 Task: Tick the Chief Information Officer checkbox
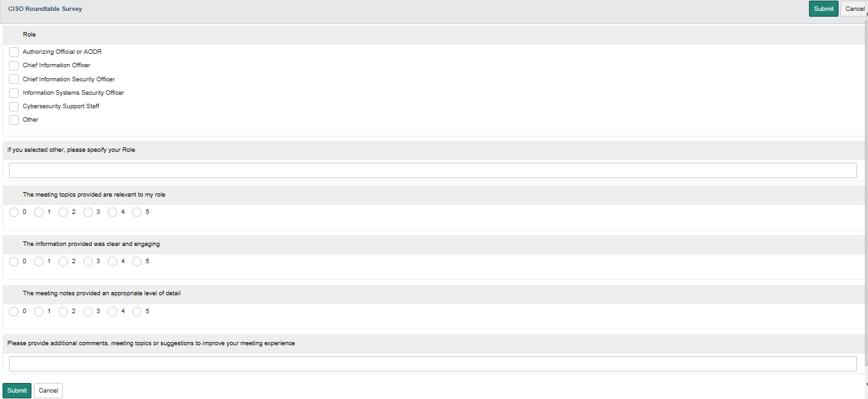14,65
